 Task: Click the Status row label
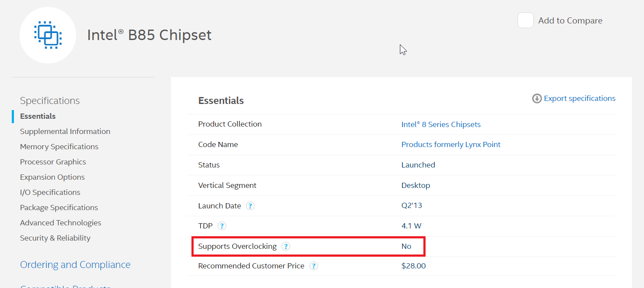point(209,165)
